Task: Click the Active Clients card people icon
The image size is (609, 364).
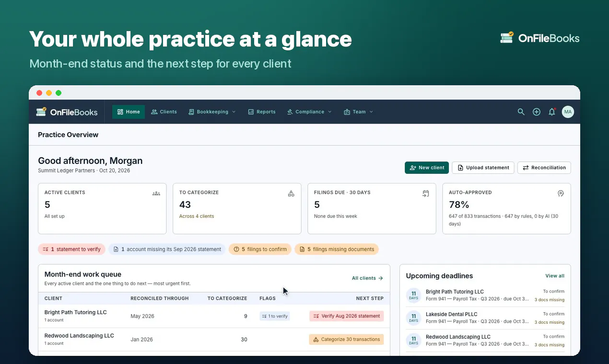Action: pos(156,193)
